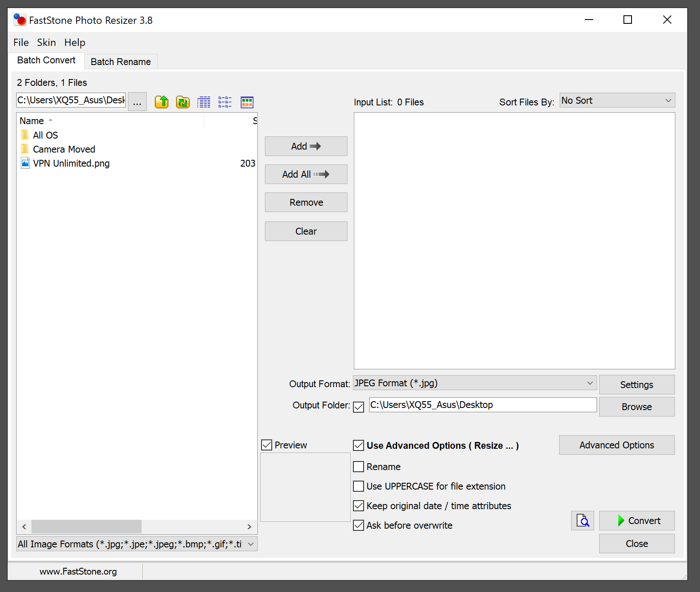Switch file list to list view icon
700x592 pixels.
click(225, 102)
